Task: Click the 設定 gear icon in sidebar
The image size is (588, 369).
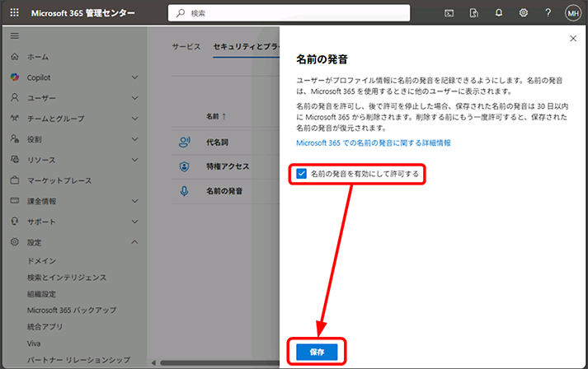Action: point(15,242)
